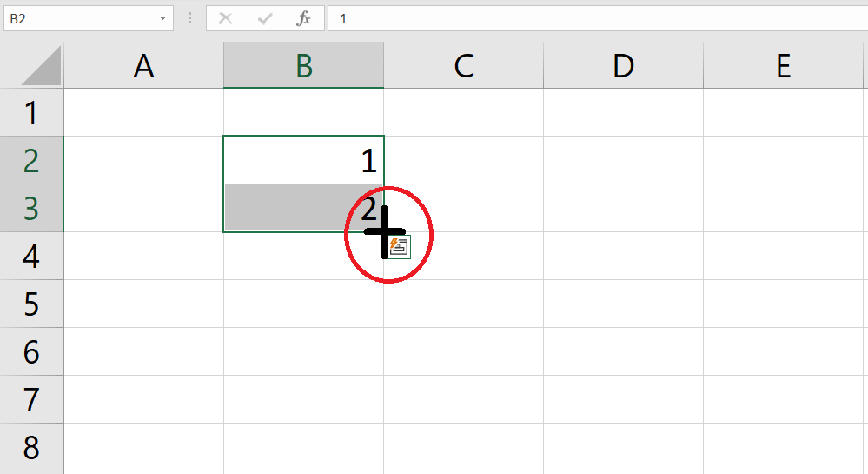
Task: Select column C by its header
Action: [x=463, y=66]
